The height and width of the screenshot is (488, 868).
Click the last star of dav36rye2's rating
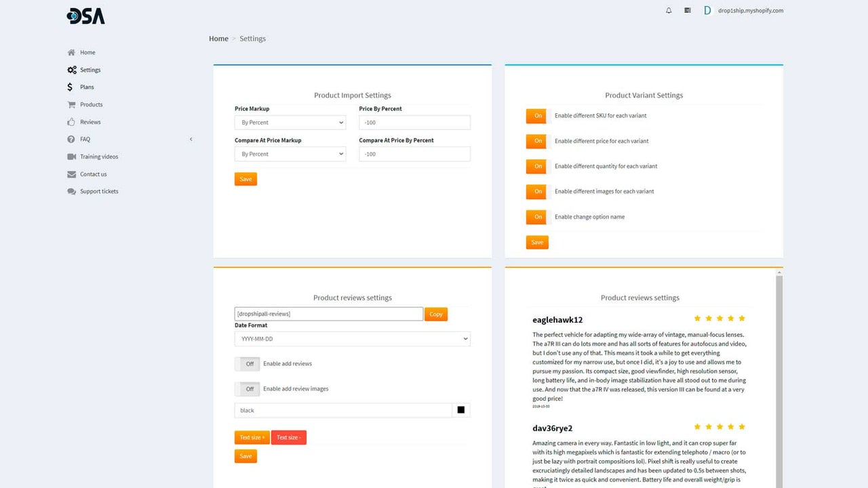(x=742, y=427)
